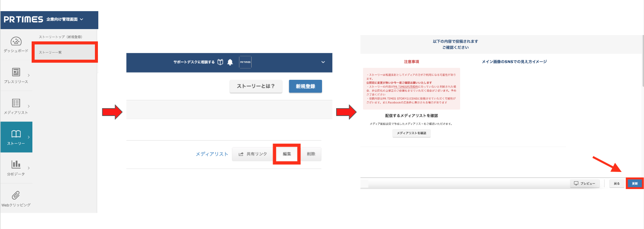Open the analysis data chart icon
This screenshot has width=644, height=229.
pyautogui.click(x=16, y=164)
